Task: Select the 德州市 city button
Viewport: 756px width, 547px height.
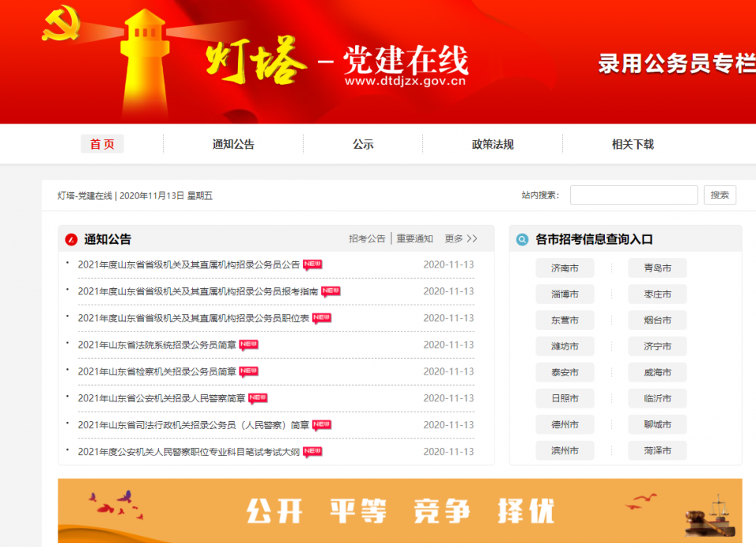Action: pyautogui.click(x=565, y=424)
